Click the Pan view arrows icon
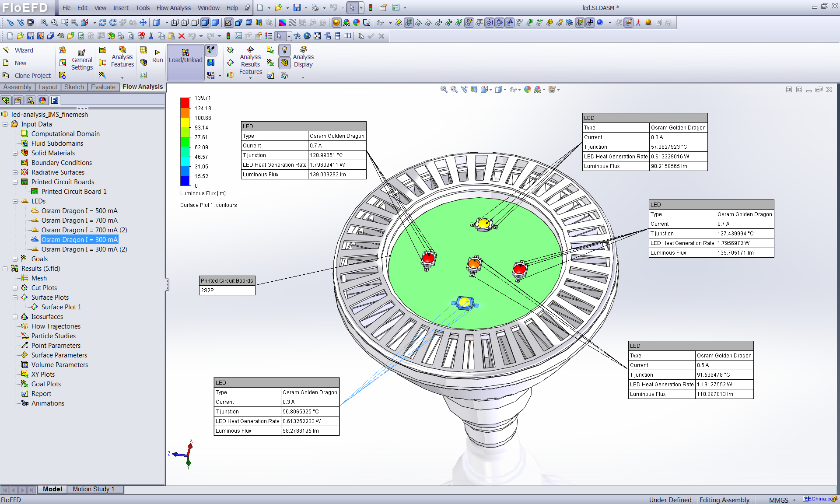Viewport: 840px width, 504px height. [143, 22]
